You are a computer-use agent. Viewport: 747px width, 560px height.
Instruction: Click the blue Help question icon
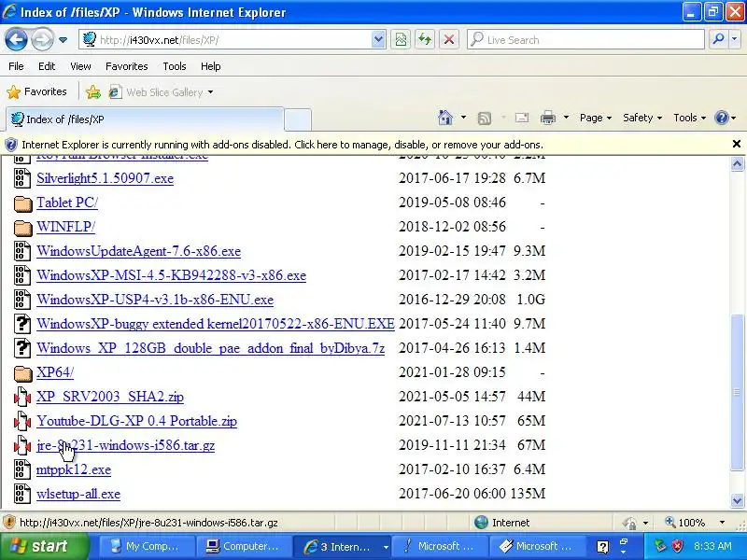click(x=722, y=118)
